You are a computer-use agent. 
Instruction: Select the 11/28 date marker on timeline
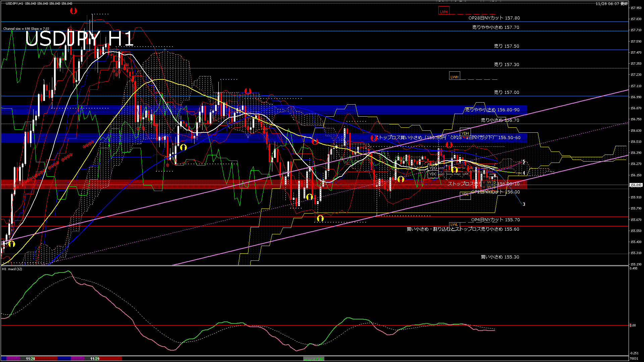[x=30, y=359]
